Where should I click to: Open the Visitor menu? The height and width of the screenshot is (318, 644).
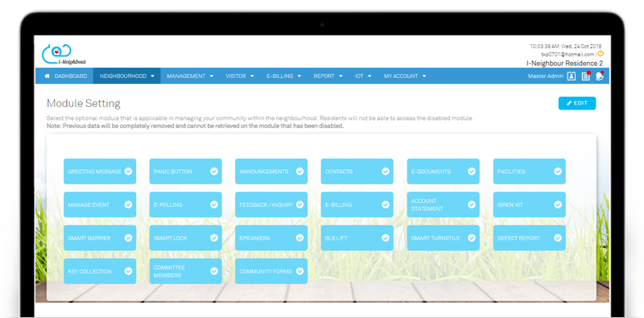pos(240,76)
